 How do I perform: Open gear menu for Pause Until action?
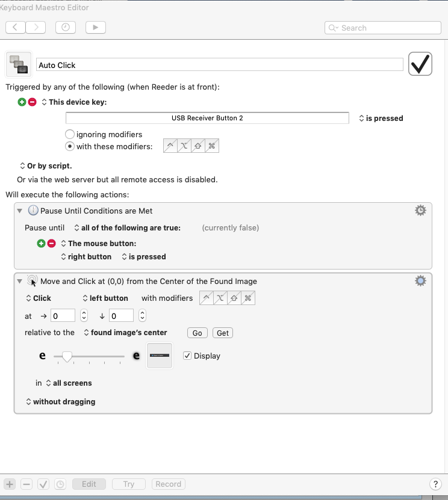tap(420, 210)
